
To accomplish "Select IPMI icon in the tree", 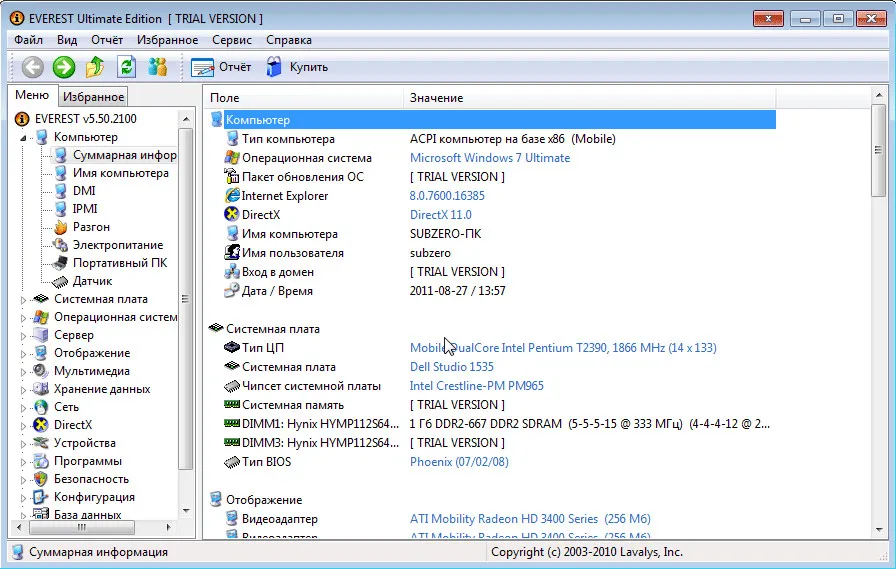I will [61, 209].
